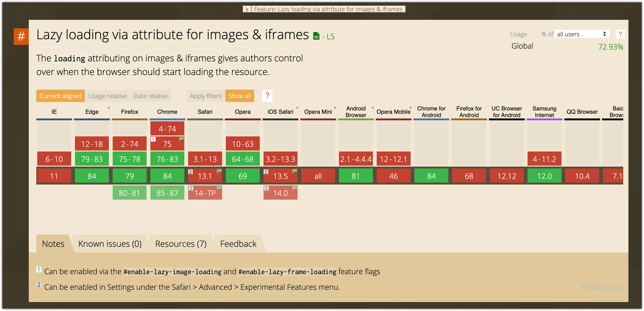Switch to the Resources (7) tab
The image size is (644, 311).
[181, 244]
